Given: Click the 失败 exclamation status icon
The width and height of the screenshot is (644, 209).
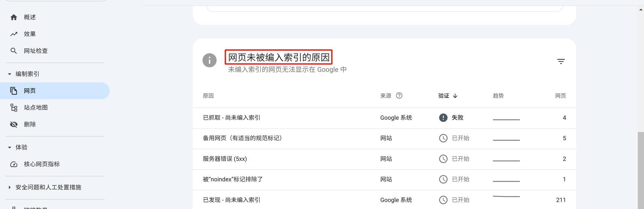Looking at the screenshot, I should pos(443,118).
